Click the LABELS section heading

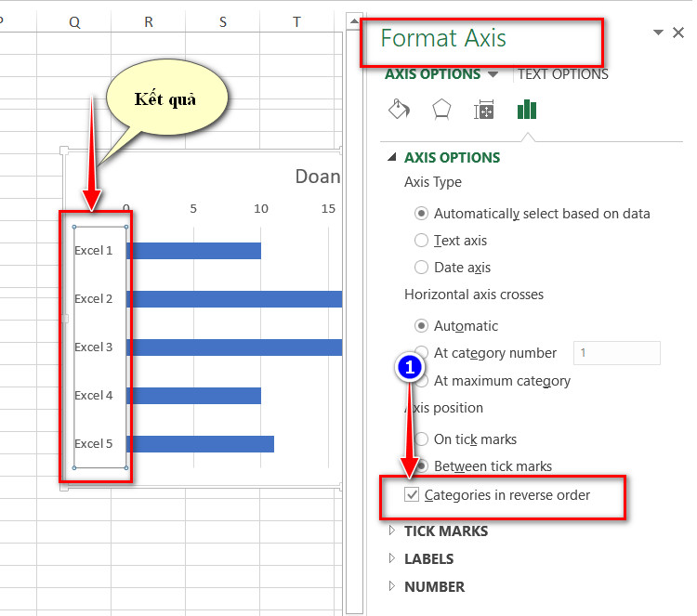(x=429, y=558)
